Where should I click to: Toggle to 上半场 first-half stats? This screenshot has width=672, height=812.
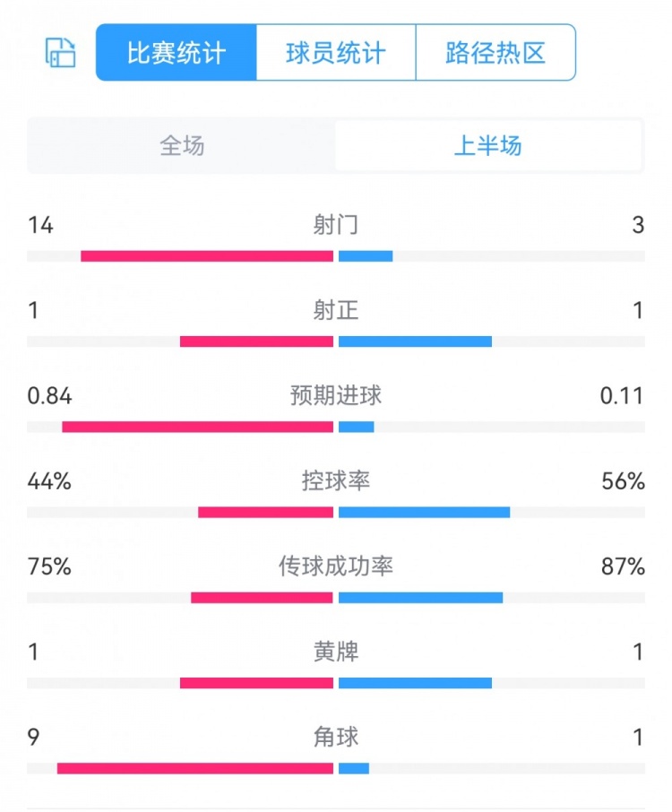pos(488,145)
